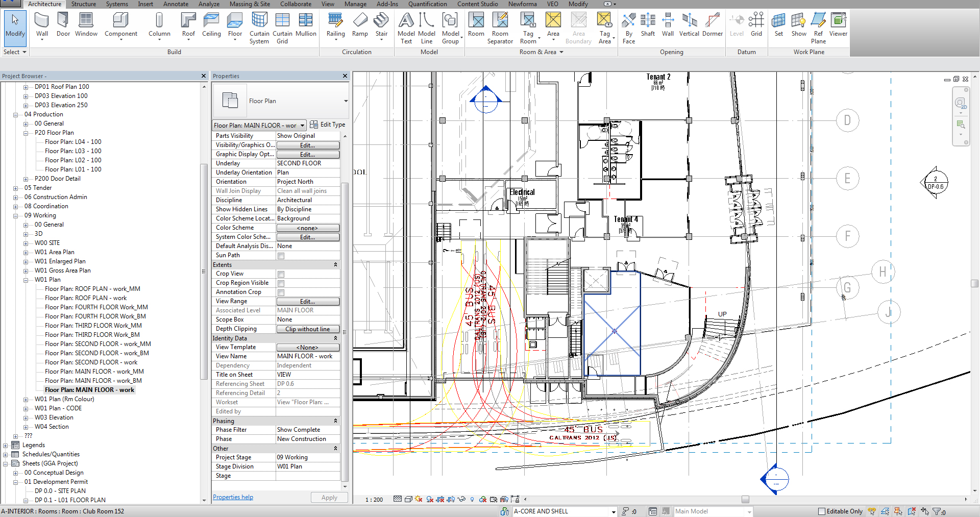Click the Apply button
Viewport: 980px width, 517px height.
tap(329, 497)
